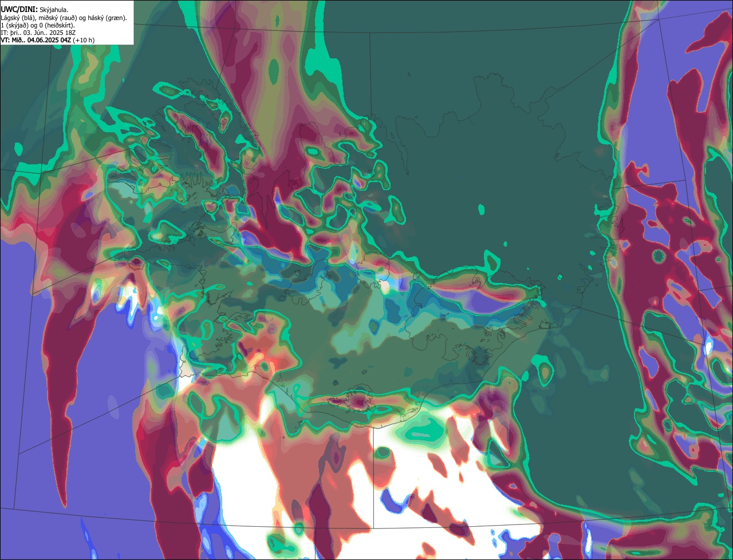
Task: Click the word 'Skýjahula.' in the legend
Action: point(54,10)
